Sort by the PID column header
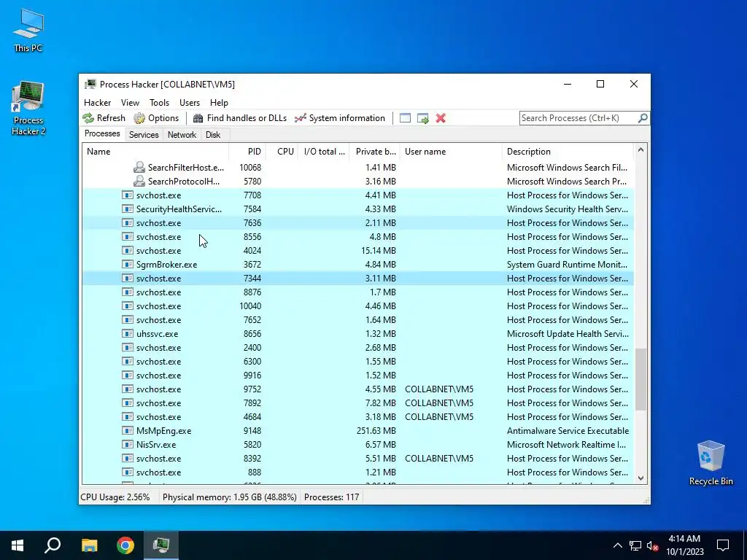Viewport: 747px width, 560px height. tap(247, 152)
